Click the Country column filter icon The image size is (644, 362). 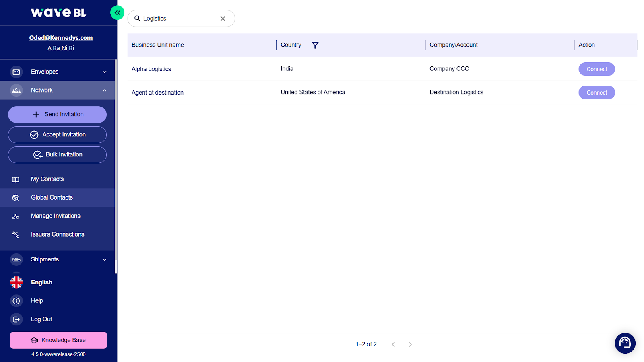[x=315, y=45]
